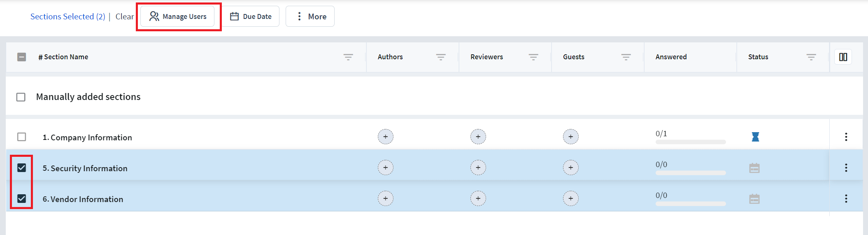Viewport: 868px width, 235px height.
Task: Click the Vendor Information progress bar
Action: [691, 204]
